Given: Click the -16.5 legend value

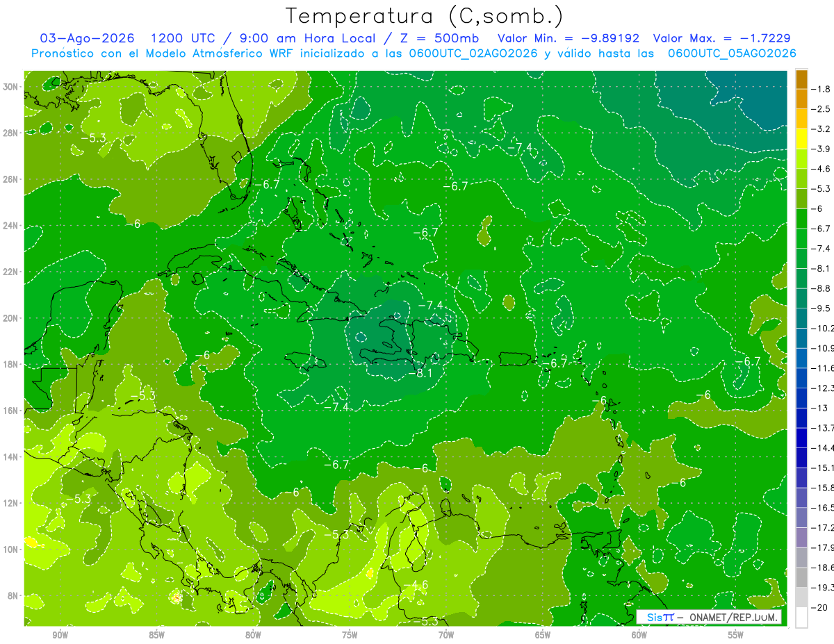Looking at the screenshot, I should (822, 508).
